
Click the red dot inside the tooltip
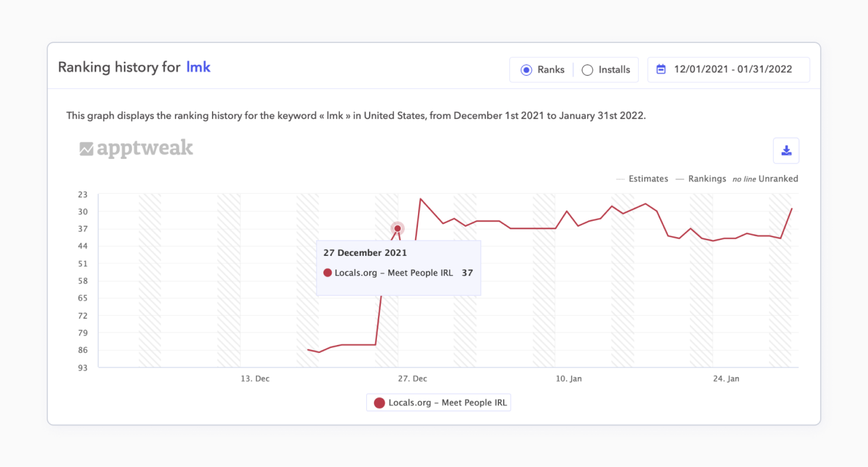click(x=327, y=273)
